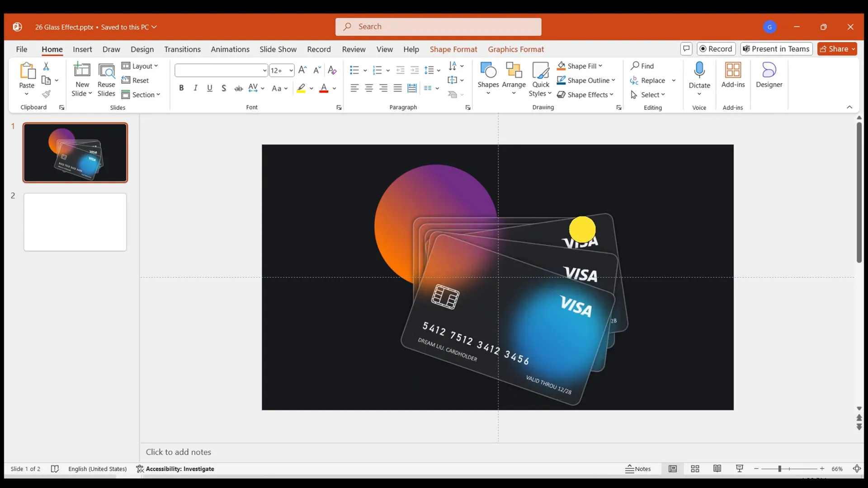This screenshot has height=488, width=868.
Task: Click the Clear All Formatting icon
Action: click(332, 70)
